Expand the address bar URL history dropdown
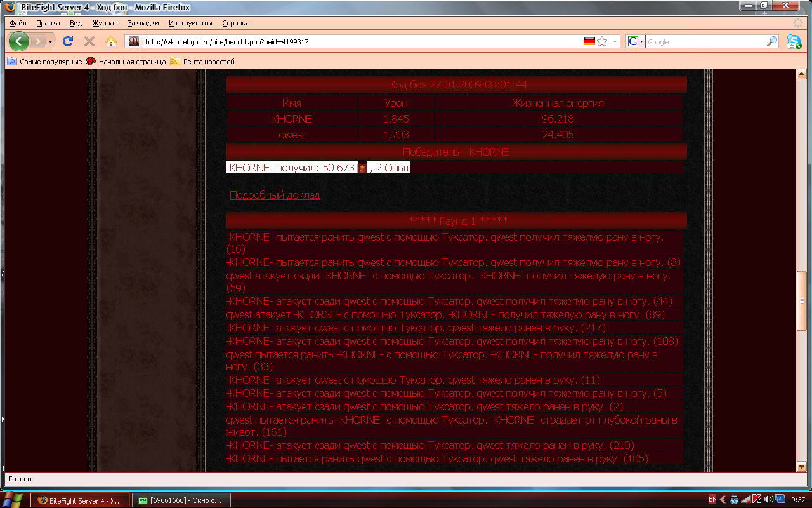 pyautogui.click(x=615, y=42)
